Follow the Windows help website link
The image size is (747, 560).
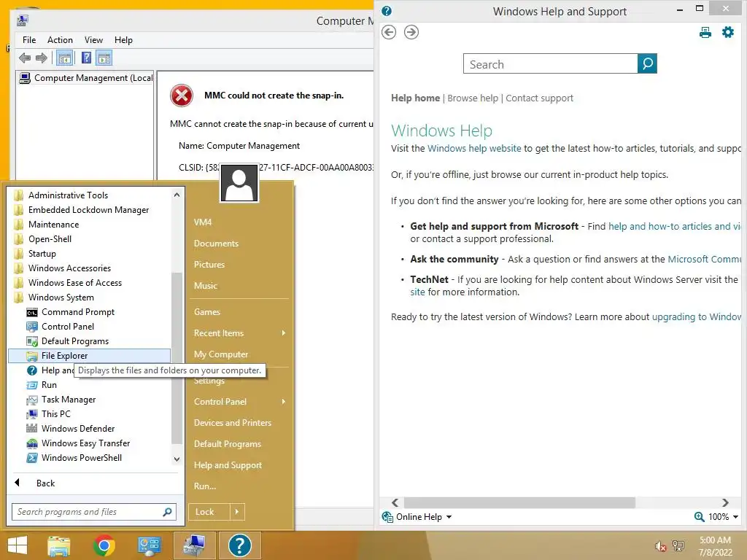point(474,149)
